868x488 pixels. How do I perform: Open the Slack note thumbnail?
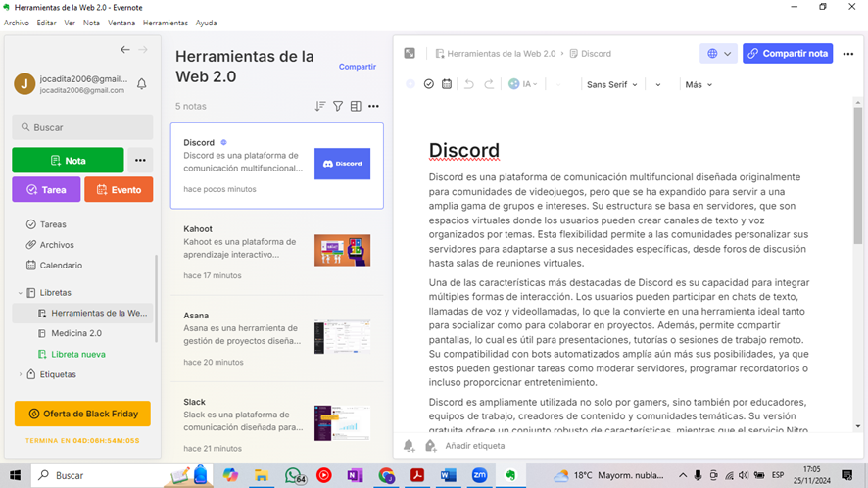pyautogui.click(x=342, y=422)
